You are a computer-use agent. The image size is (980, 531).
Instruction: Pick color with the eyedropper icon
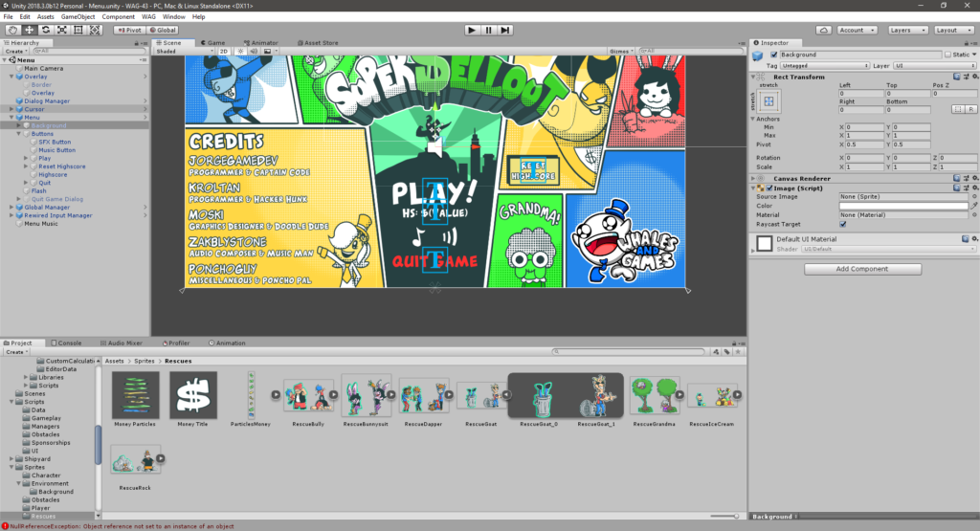click(x=973, y=206)
